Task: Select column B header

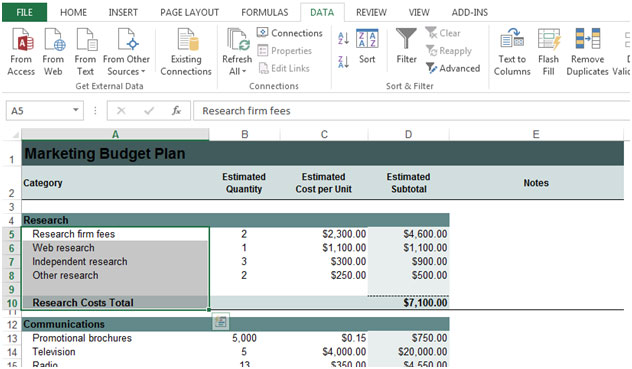Action: pyautogui.click(x=244, y=134)
